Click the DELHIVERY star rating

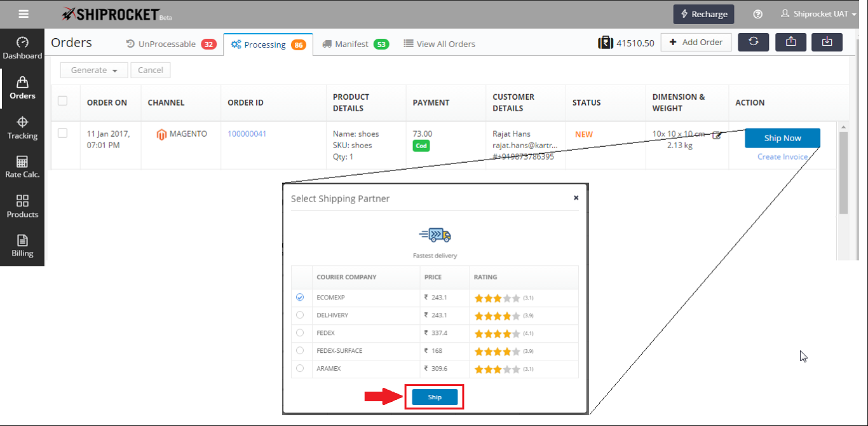tap(498, 315)
